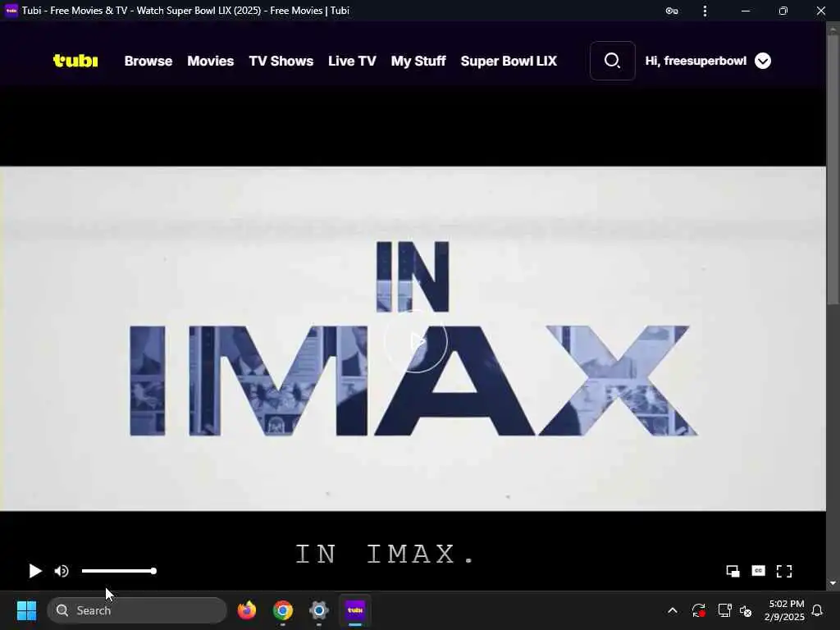
Task: Minimize the Tubi window
Action: (746, 11)
